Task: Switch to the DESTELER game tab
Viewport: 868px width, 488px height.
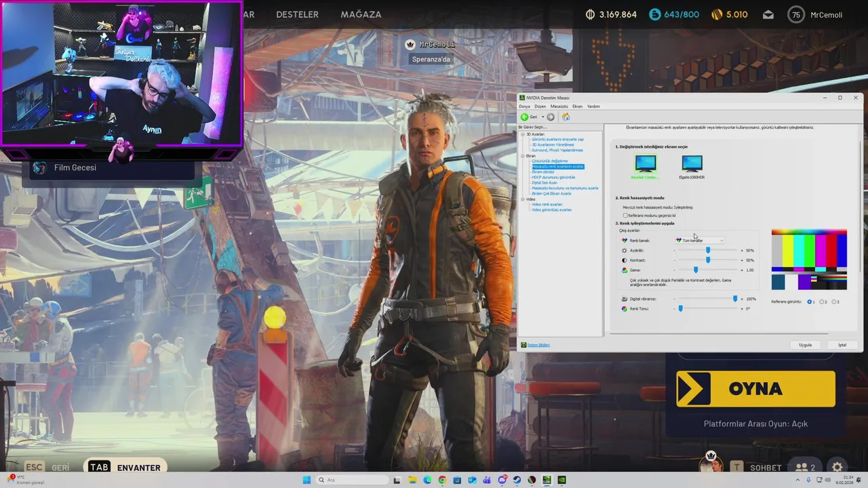Action: click(x=297, y=14)
